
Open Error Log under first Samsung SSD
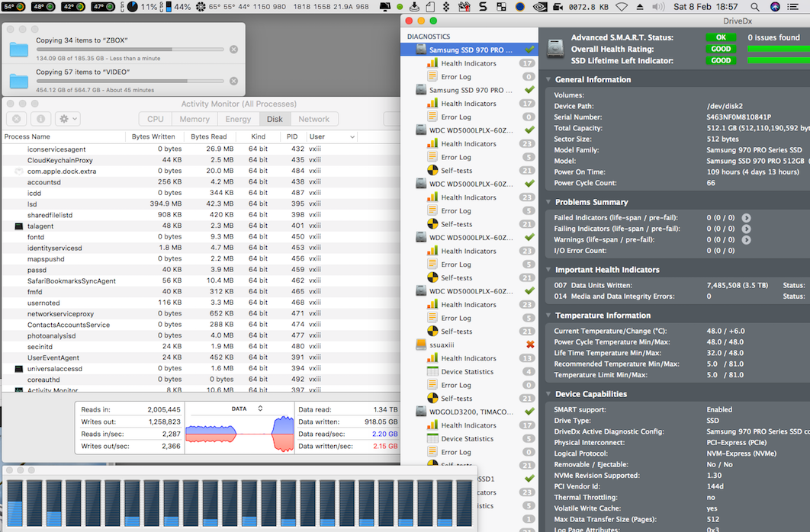[x=456, y=76]
